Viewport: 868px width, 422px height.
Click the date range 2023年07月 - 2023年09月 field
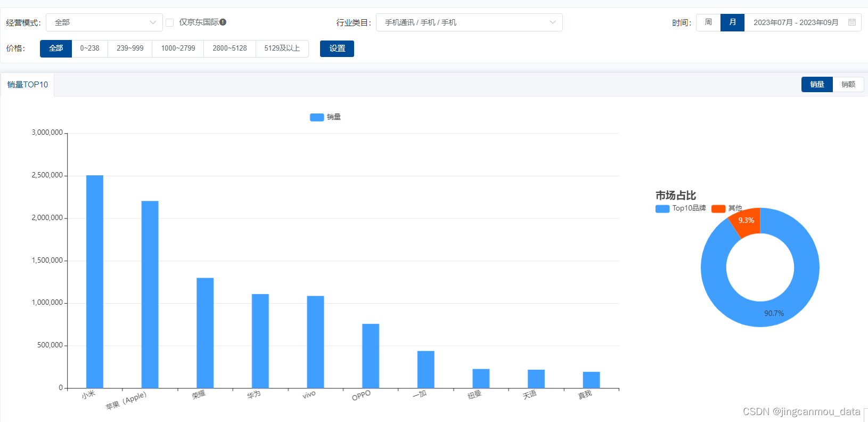pyautogui.click(x=803, y=22)
